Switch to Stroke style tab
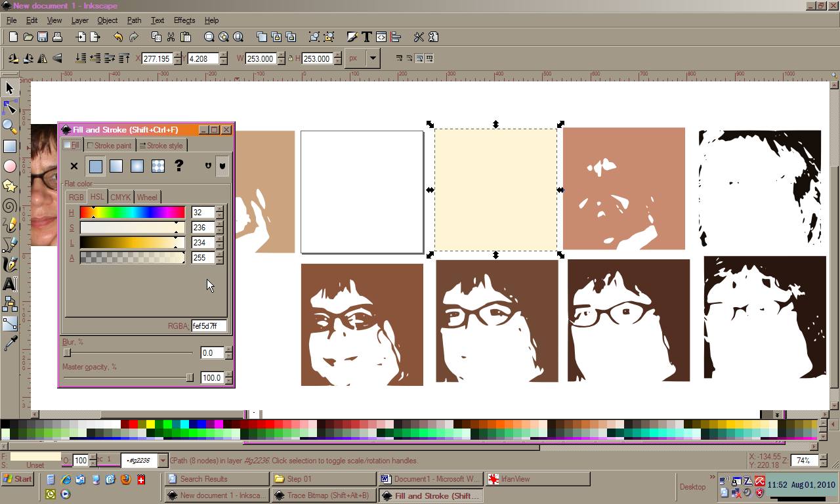 [161, 145]
